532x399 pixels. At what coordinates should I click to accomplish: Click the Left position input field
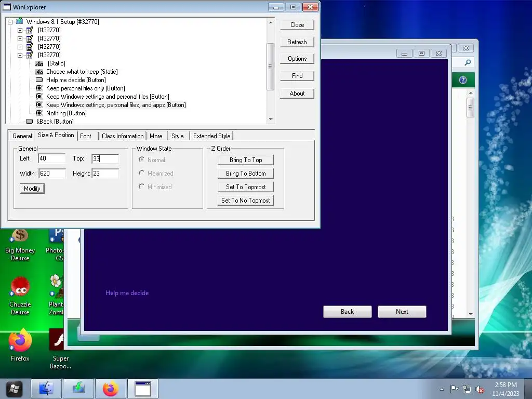(52, 158)
